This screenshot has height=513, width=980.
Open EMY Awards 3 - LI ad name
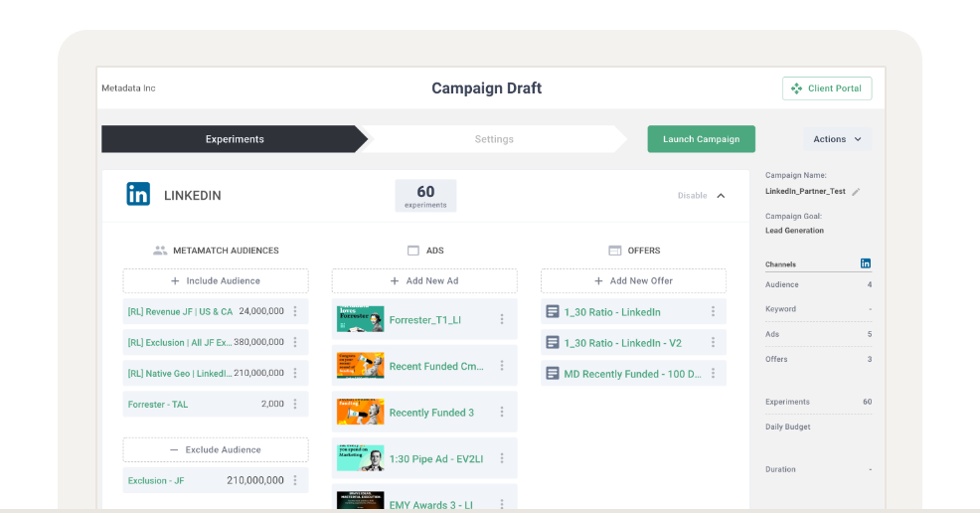430,505
